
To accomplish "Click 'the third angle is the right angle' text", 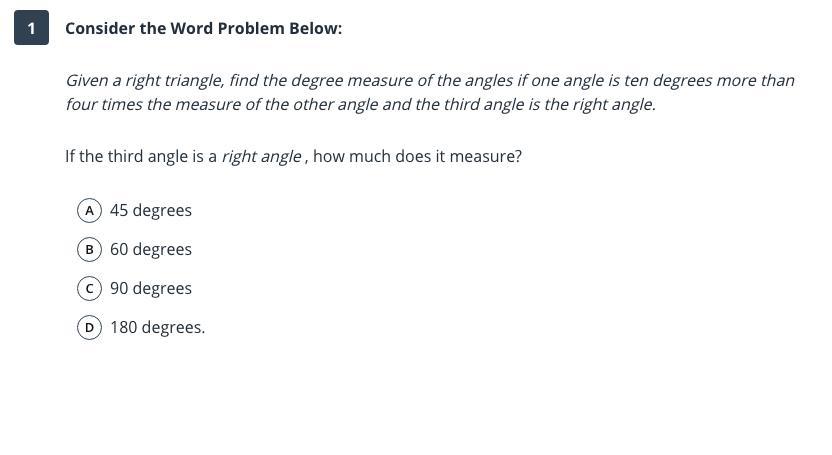I will (x=535, y=104).
